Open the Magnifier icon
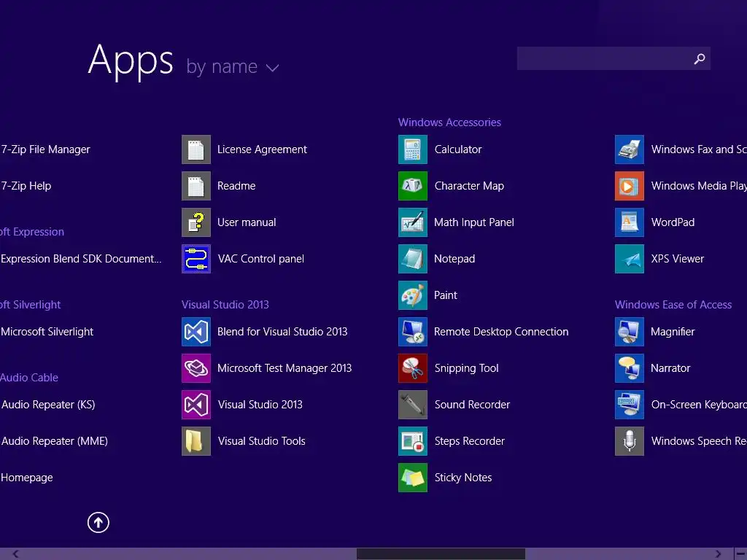Screen dimensions: 747x560 point(630,332)
